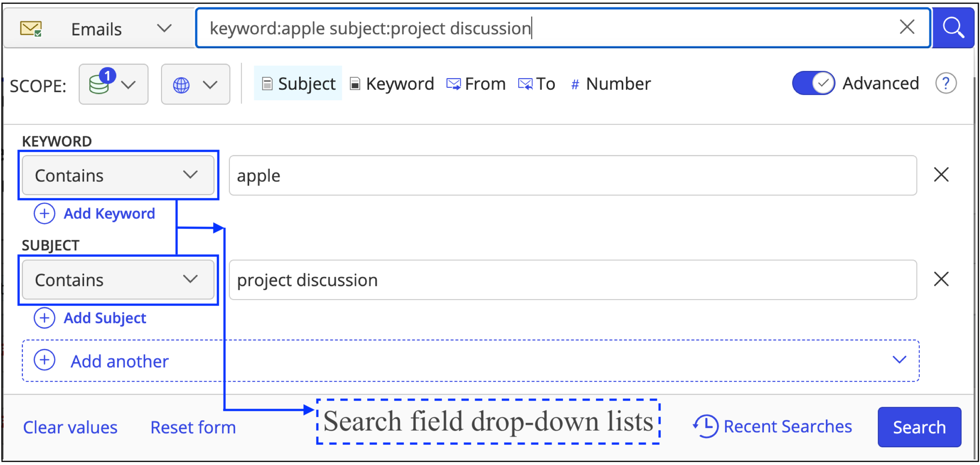This screenshot has width=980, height=465.
Task: Expand the database scope dropdown
Action: click(114, 85)
